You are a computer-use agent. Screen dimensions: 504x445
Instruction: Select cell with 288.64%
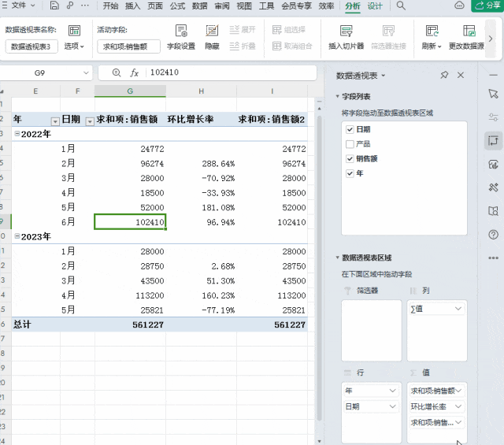coord(202,164)
